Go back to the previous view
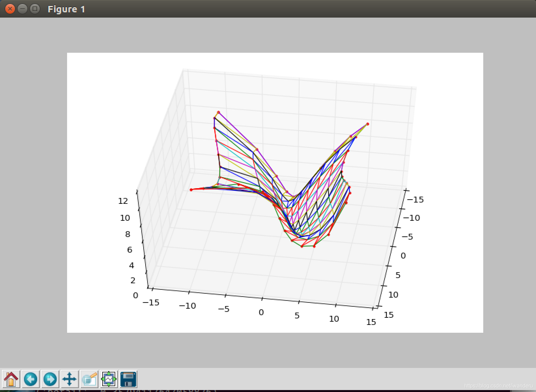This screenshot has height=392, width=536. coord(31,379)
